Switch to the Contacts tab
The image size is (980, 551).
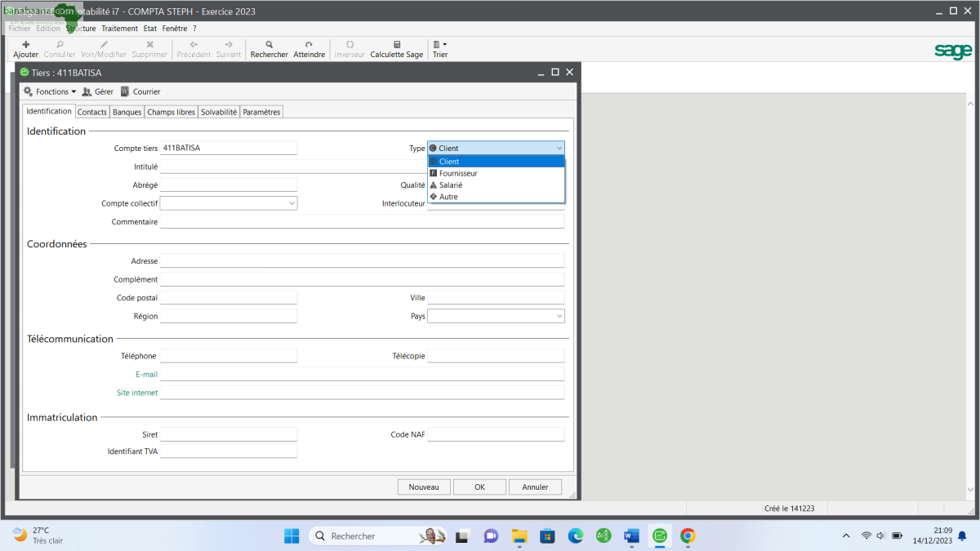pyautogui.click(x=92, y=112)
